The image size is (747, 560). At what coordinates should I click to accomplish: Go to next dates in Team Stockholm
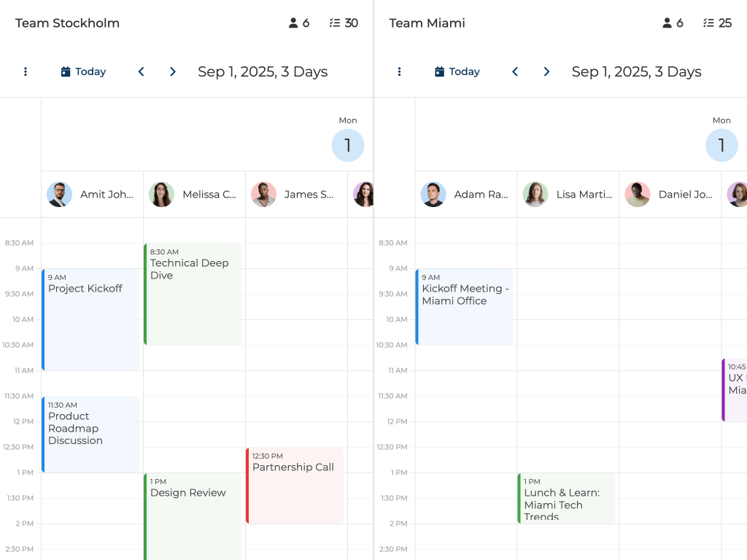click(x=173, y=71)
